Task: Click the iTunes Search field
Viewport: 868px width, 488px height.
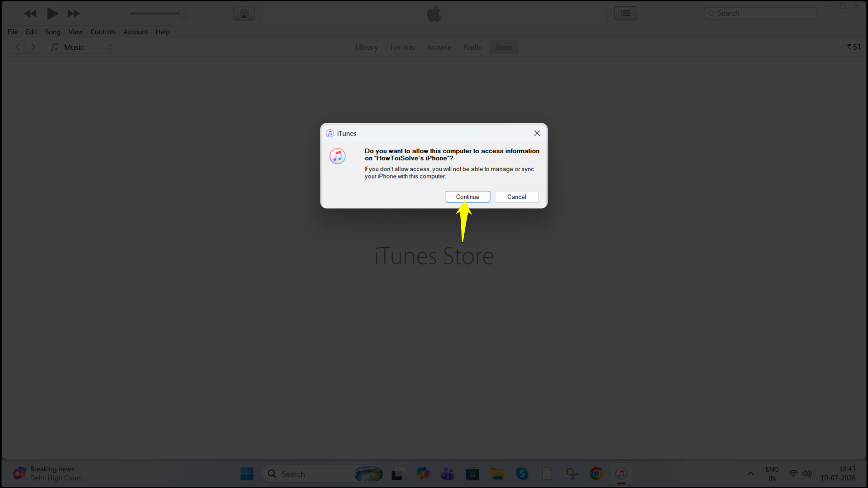Action: [x=761, y=13]
